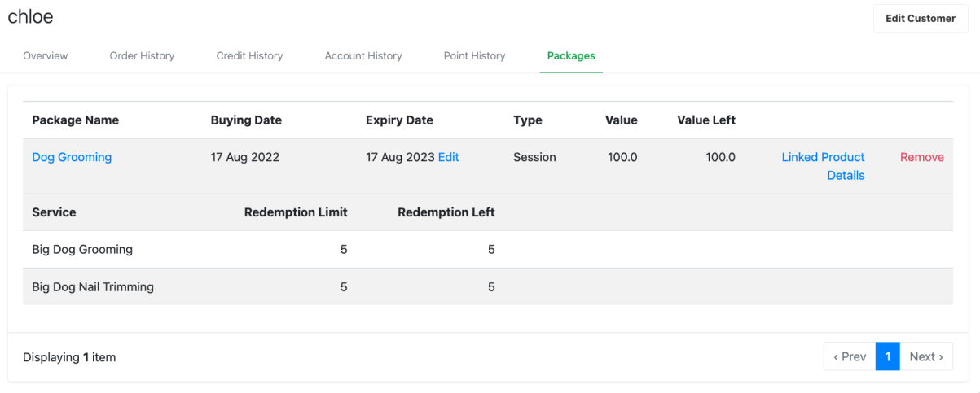Switch to the Overview tab

46,56
